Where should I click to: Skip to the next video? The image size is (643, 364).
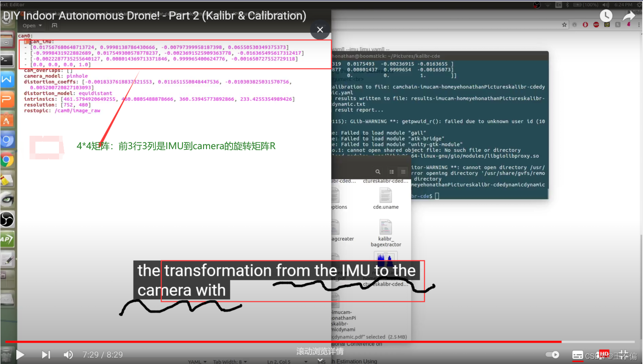pos(46,355)
